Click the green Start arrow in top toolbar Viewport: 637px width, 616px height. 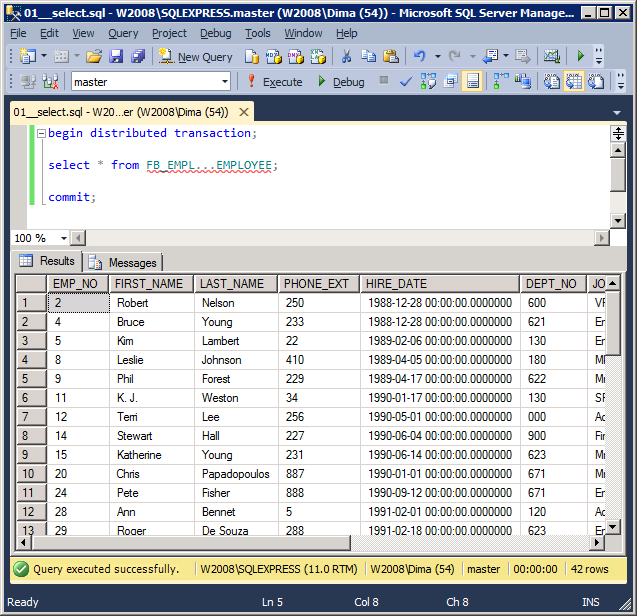(x=581, y=56)
